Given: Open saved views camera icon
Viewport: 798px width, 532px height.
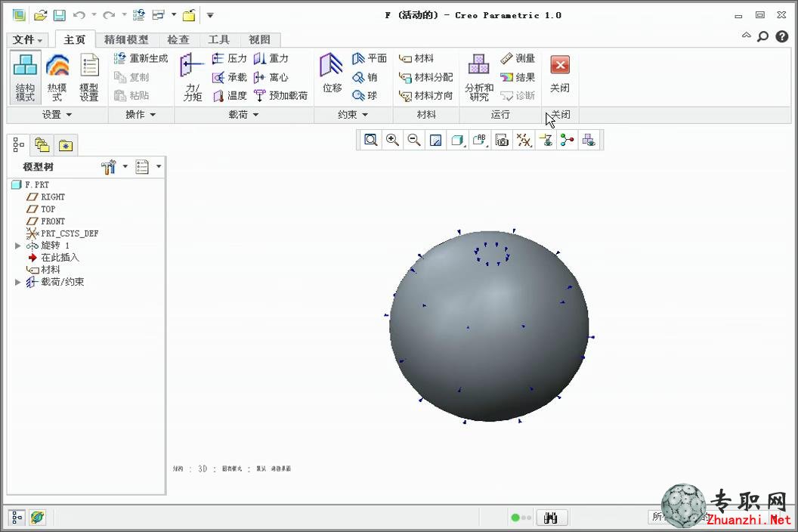Looking at the screenshot, I should click(502, 140).
